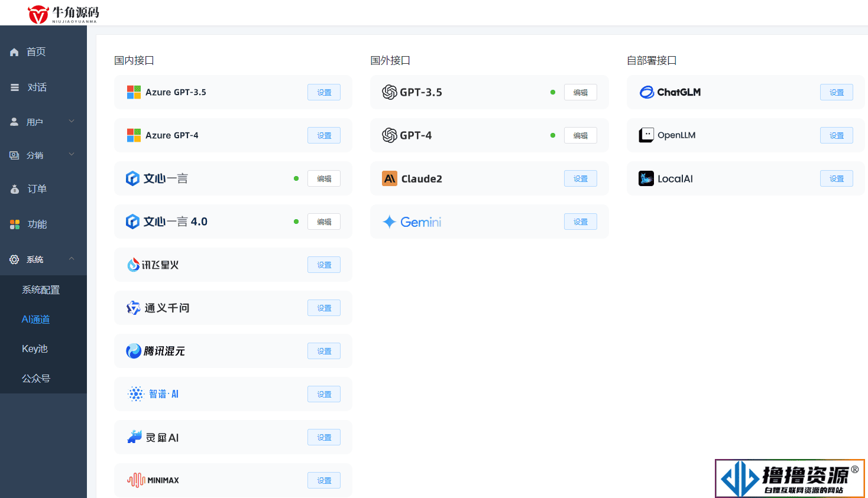The width and height of the screenshot is (868, 498).
Task: Click the OpenAI logo next to GPT-4
Action: pos(390,135)
